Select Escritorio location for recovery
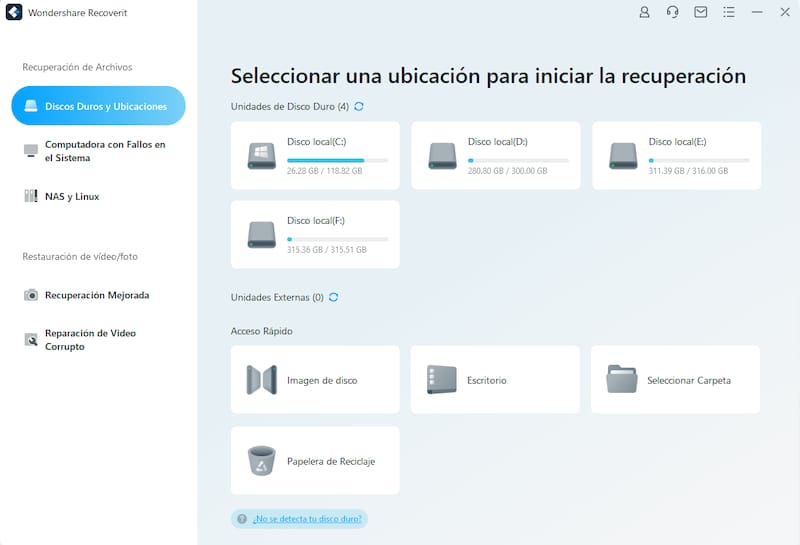The height and width of the screenshot is (545, 800). [495, 380]
